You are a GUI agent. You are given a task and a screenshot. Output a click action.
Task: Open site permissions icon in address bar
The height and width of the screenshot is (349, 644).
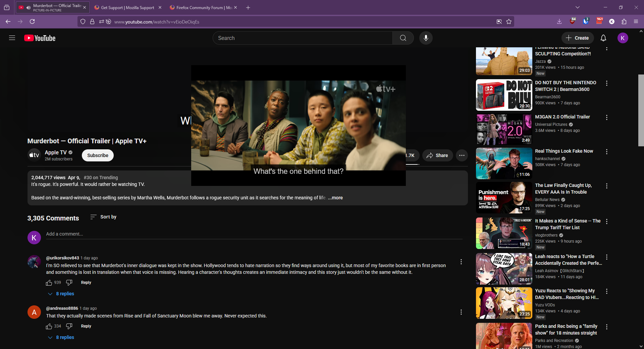click(101, 21)
